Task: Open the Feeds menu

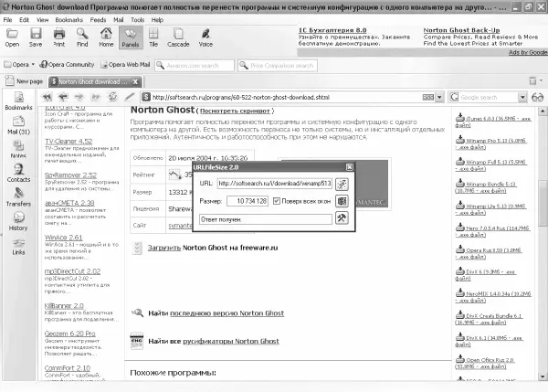Action: pos(98,20)
